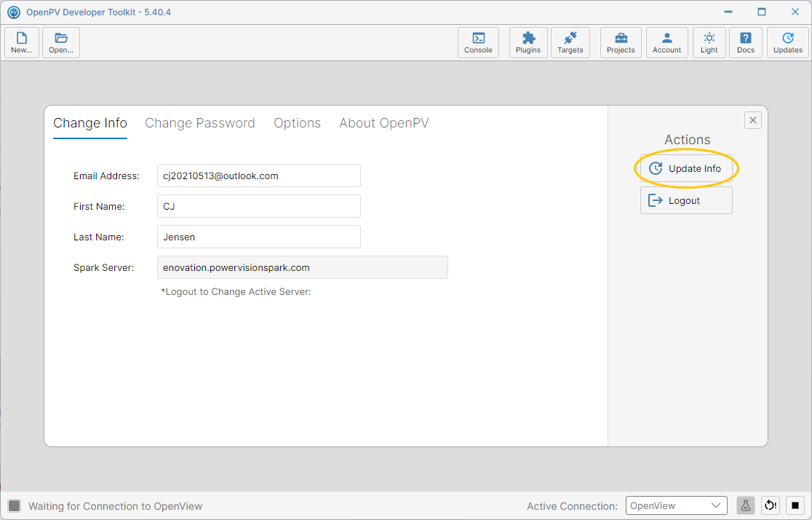This screenshot has height=520, width=812.
Task: Click the flask icon in status bar
Action: (745, 505)
